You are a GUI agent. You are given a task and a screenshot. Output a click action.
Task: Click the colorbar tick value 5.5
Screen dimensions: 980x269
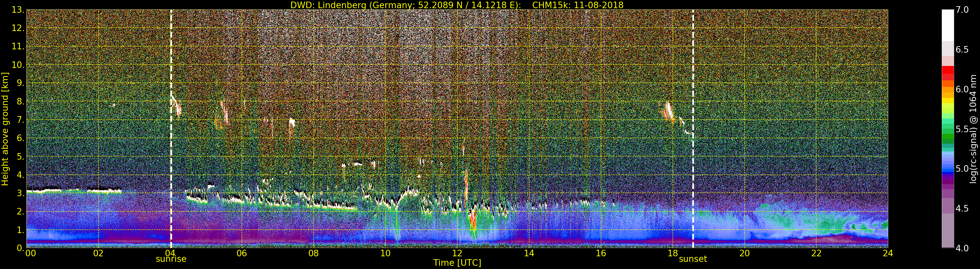click(x=962, y=129)
